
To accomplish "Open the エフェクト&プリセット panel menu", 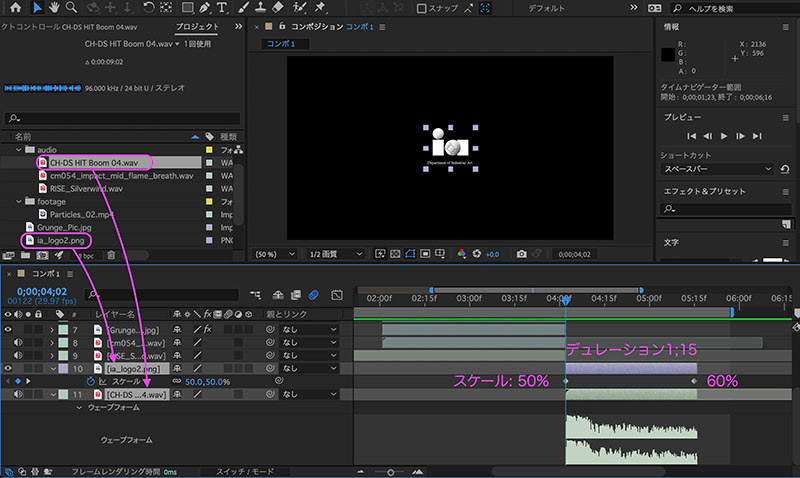I will [x=785, y=191].
